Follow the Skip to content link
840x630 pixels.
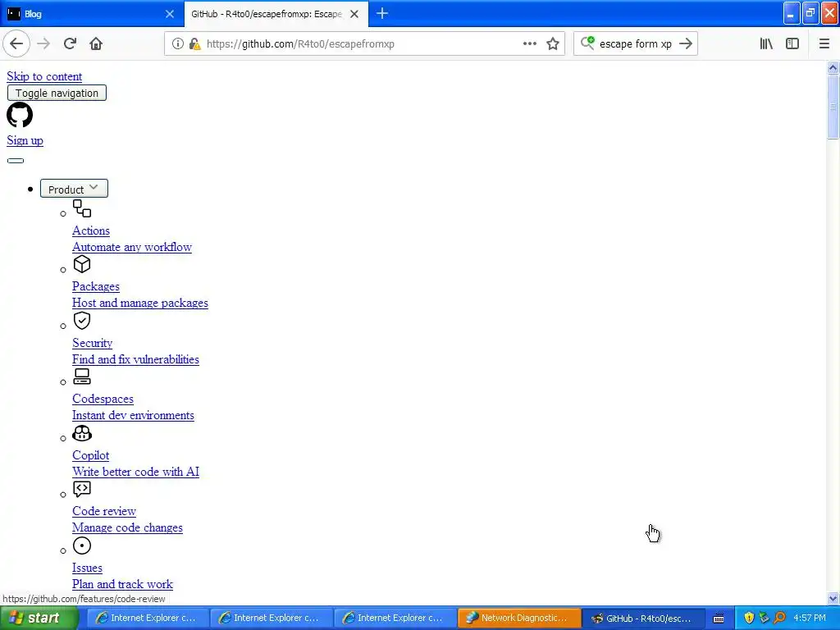44,76
